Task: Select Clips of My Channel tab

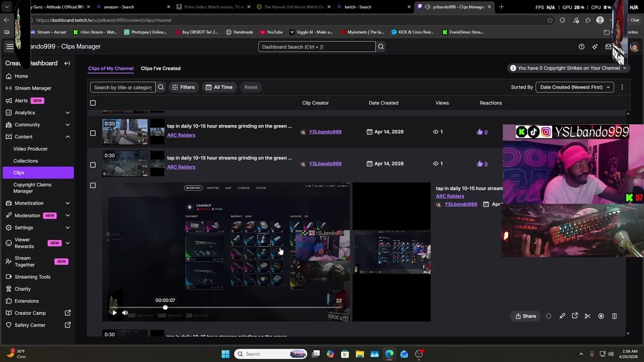Action: [111, 68]
